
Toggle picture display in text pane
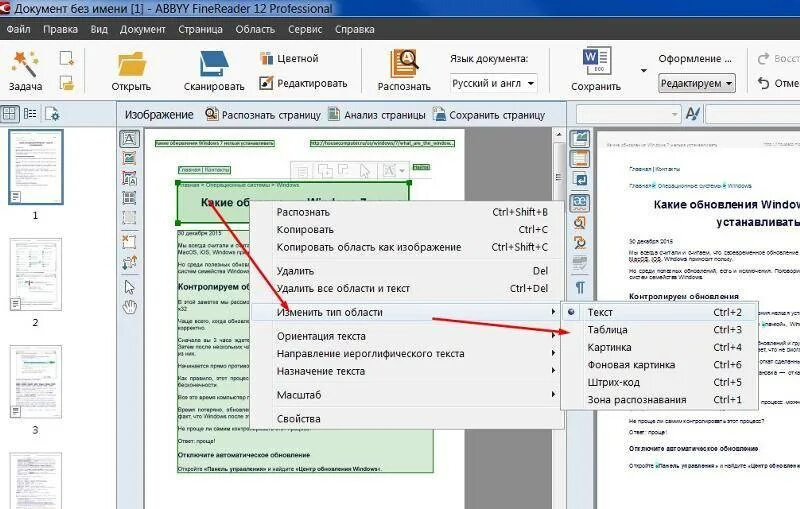point(580,138)
